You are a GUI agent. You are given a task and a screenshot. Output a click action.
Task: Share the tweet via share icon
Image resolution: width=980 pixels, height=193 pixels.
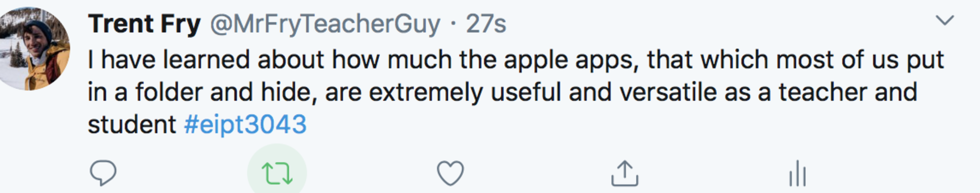pyautogui.click(x=624, y=173)
